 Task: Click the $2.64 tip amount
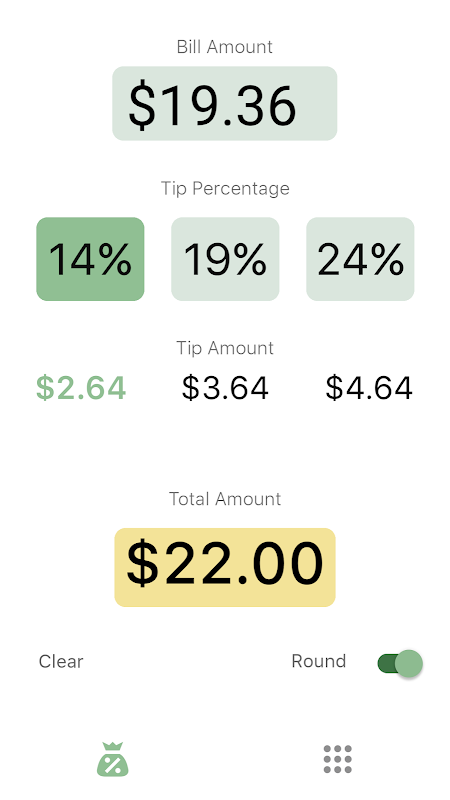pos(81,388)
